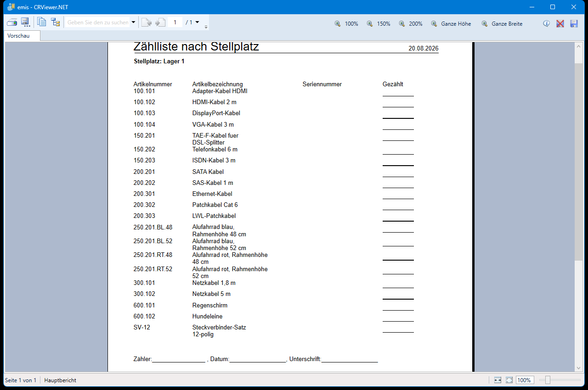Click 'Regenschirm' entry
588x390 pixels.
coord(210,305)
